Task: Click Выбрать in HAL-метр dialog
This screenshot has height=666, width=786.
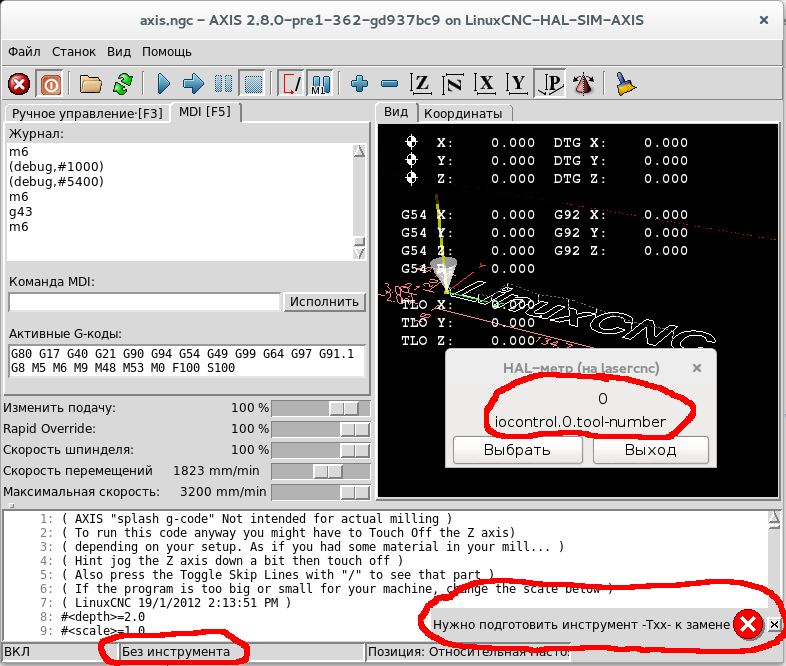Action: pyautogui.click(x=517, y=450)
